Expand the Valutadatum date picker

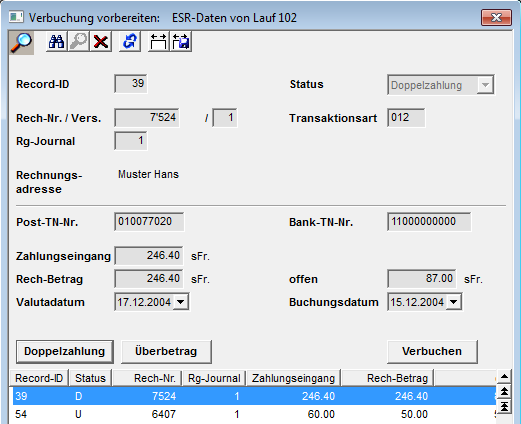[181, 302]
